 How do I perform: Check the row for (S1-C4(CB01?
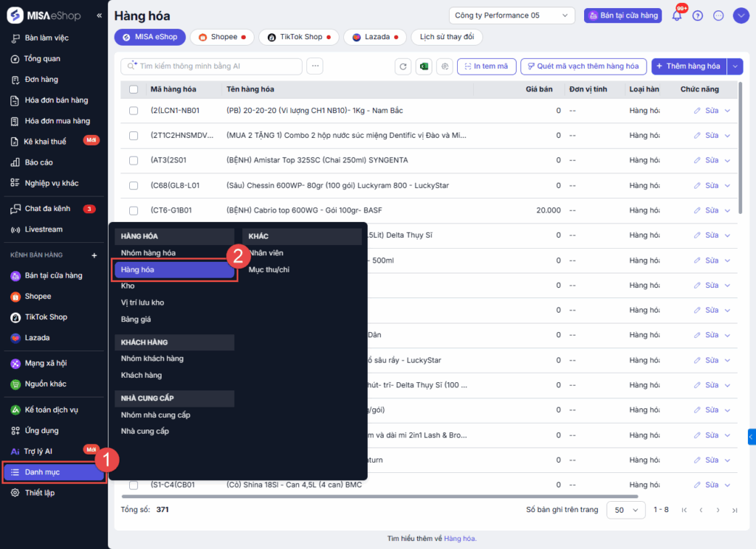point(134,485)
